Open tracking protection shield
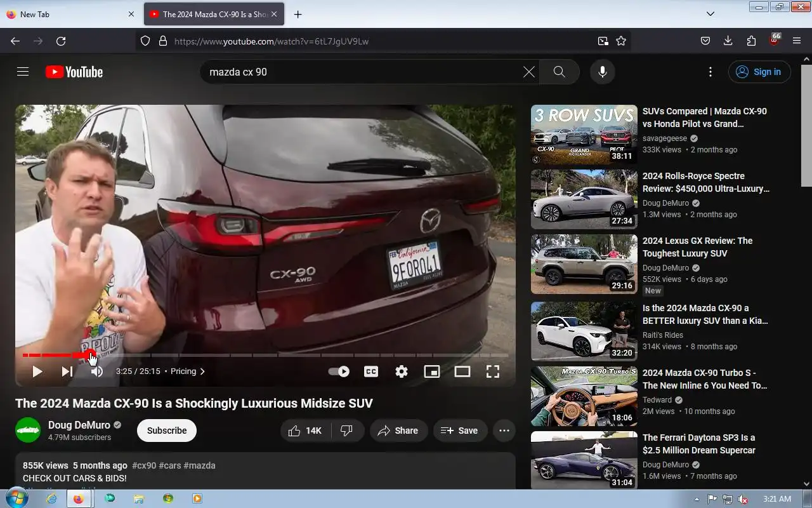The width and height of the screenshot is (812, 508). tap(145, 41)
